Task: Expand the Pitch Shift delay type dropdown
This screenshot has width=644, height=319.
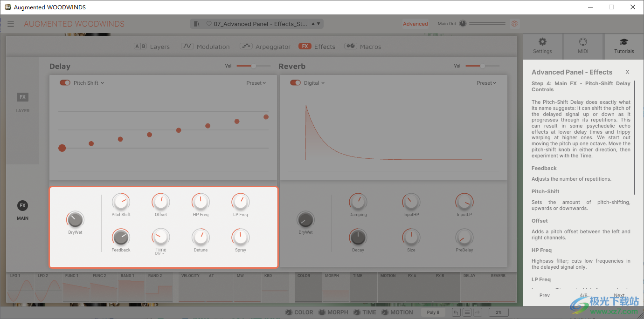Action: (x=89, y=83)
